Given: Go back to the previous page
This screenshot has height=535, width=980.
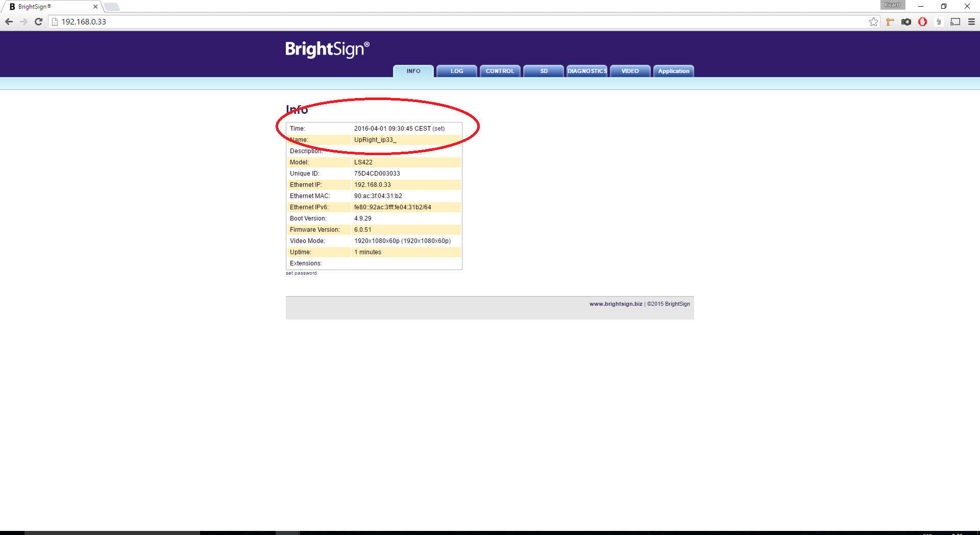Looking at the screenshot, I should tap(9, 21).
